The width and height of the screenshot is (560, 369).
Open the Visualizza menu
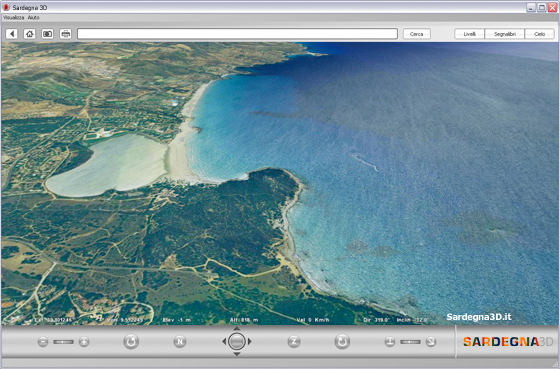tap(14, 18)
